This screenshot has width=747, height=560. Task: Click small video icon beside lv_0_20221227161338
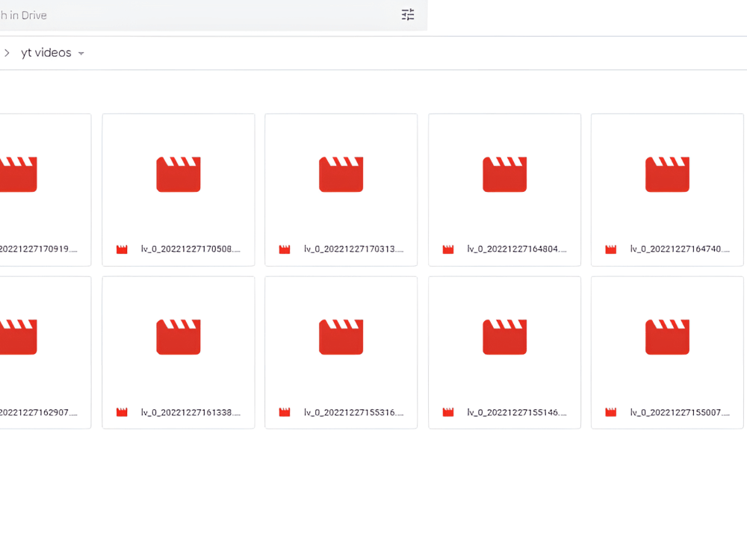click(x=122, y=412)
